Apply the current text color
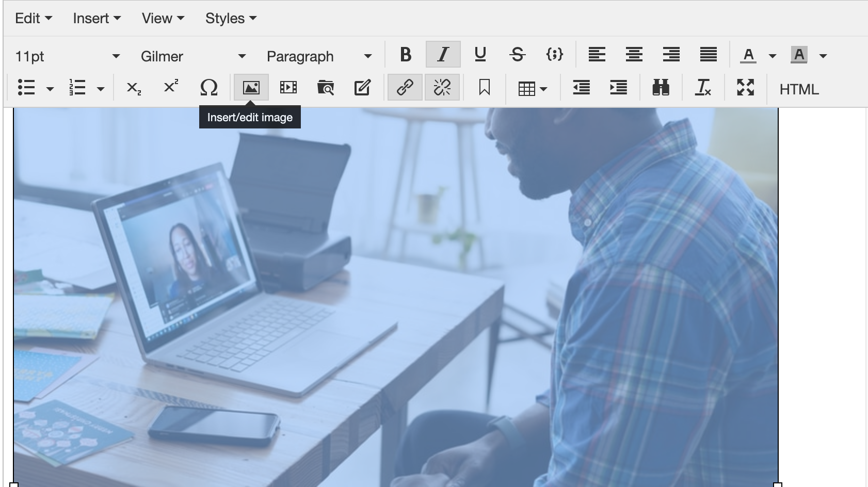Screen dimensions: 868x487 pos(748,55)
